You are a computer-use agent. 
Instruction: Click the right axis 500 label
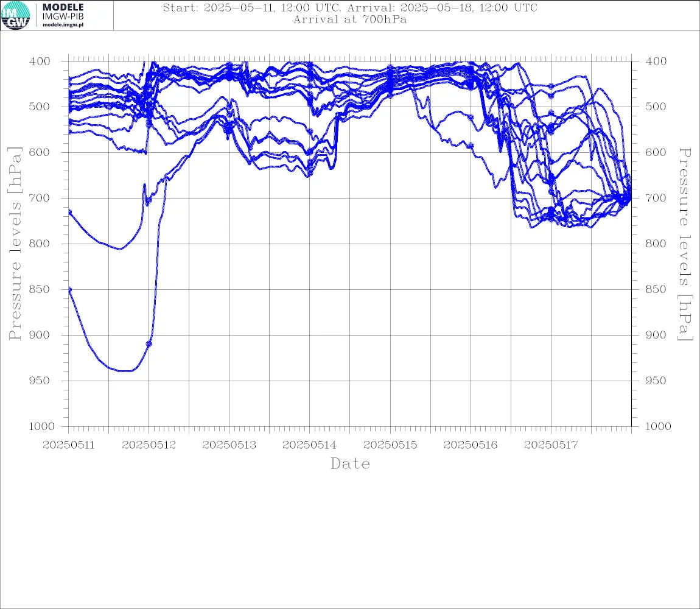[x=656, y=107]
